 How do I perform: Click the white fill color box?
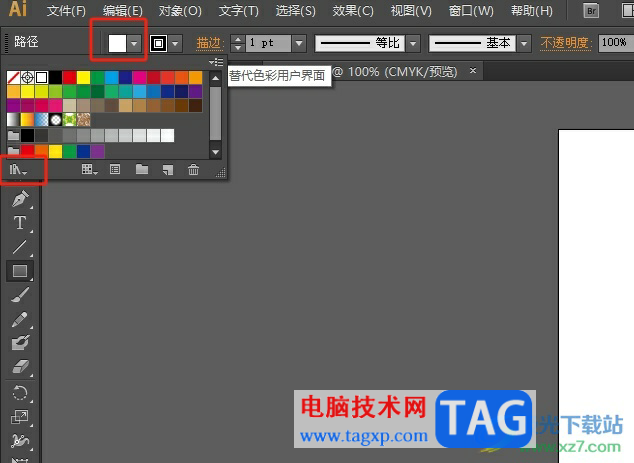pyautogui.click(x=117, y=43)
